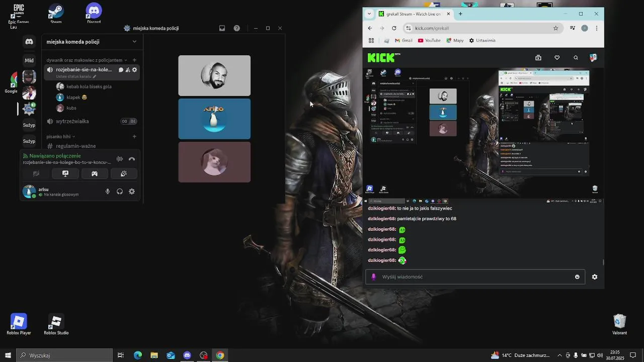Open a new Chrome tab
This screenshot has width=644, height=362.
coord(460,14)
